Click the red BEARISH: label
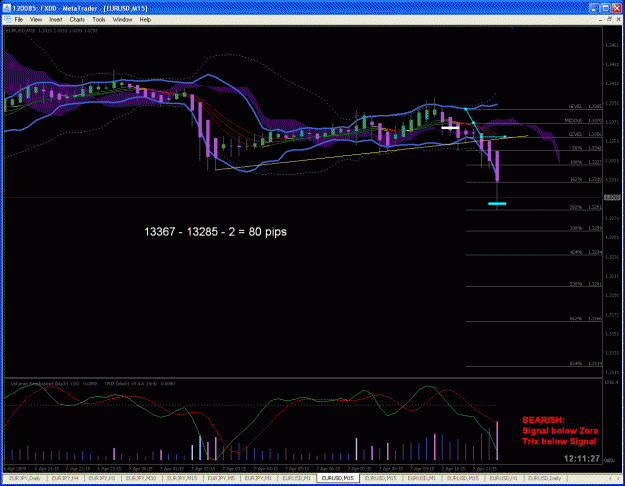Viewport: 625px width, 486px height. point(544,420)
